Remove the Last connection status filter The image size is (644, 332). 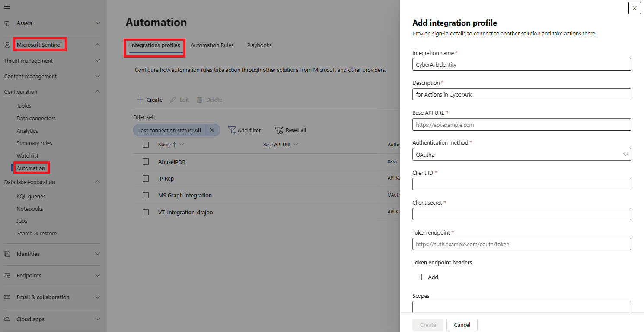tap(212, 130)
